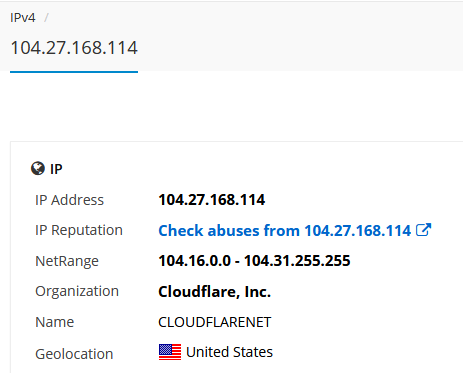
Task: Click the blue underline beneath the title
Action: (74, 72)
